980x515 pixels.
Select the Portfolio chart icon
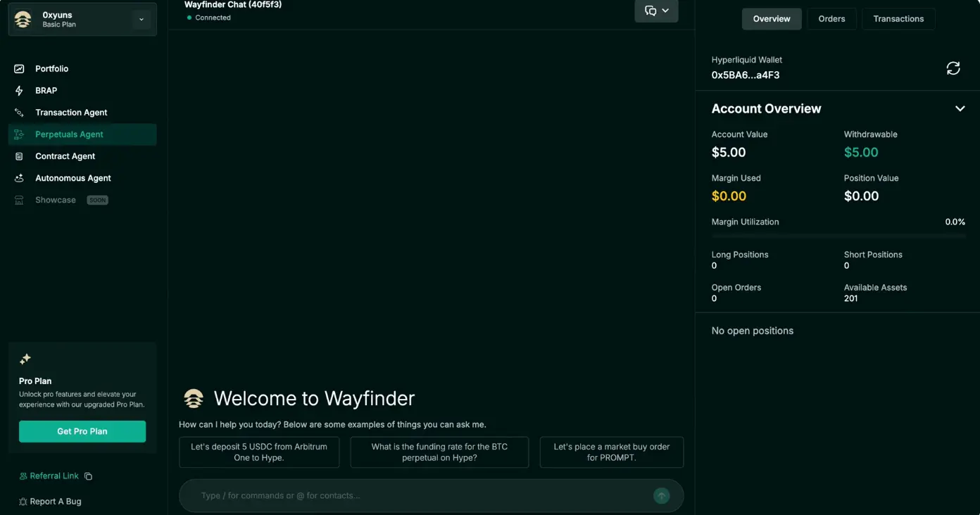pyautogui.click(x=19, y=68)
